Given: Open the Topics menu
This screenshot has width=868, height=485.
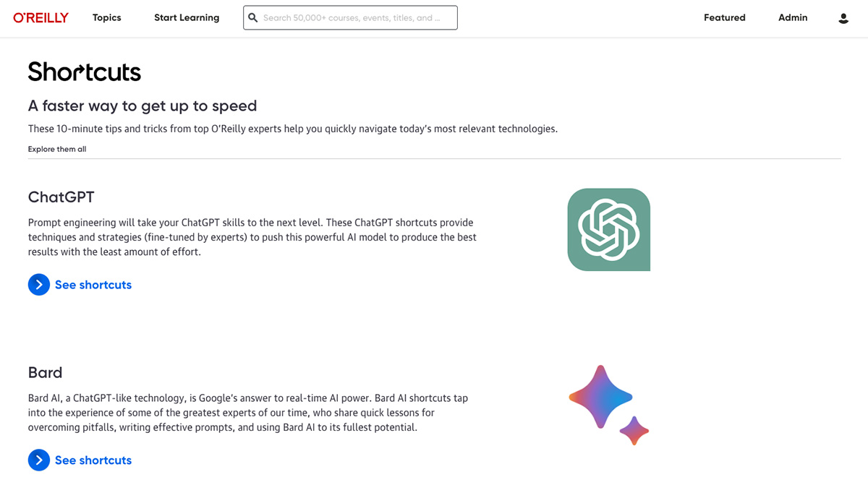Looking at the screenshot, I should coord(107,18).
